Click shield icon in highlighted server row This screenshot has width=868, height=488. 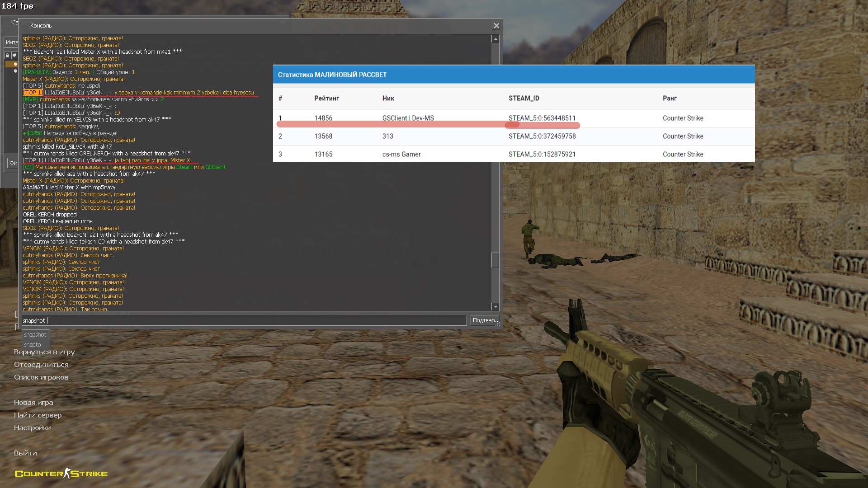pos(15,64)
